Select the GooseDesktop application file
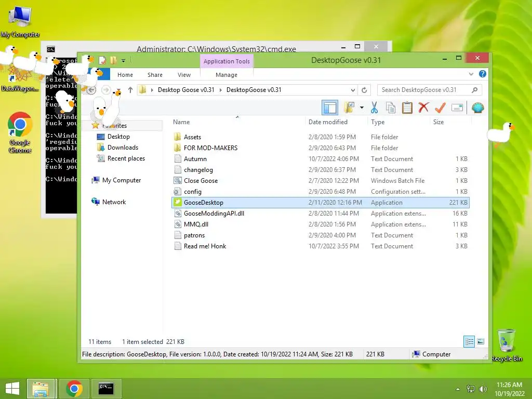This screenshot has height=399, width=532. 321,203
